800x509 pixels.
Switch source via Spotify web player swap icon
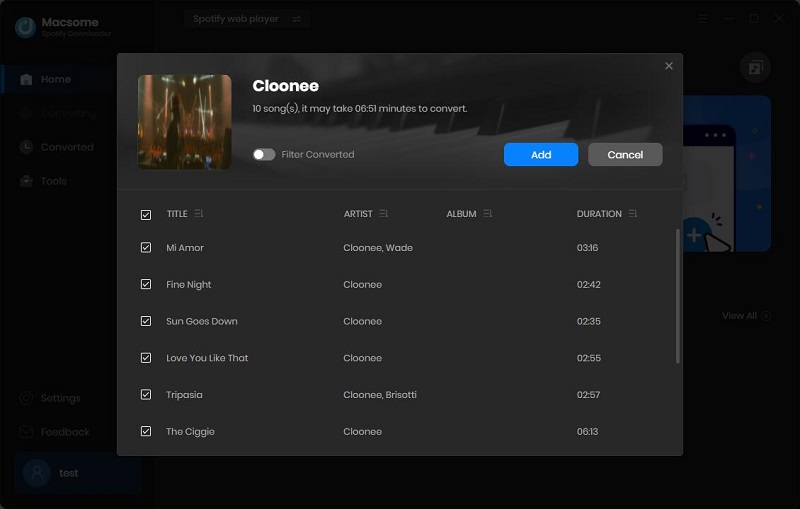click(x=296, y=19)
